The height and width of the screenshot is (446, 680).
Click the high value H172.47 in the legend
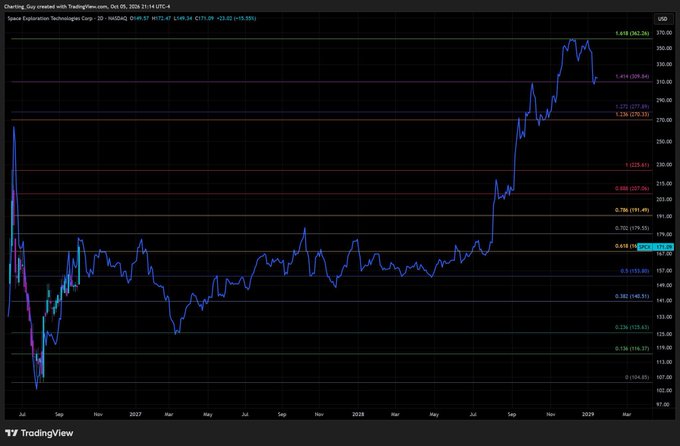coord(161,19)
